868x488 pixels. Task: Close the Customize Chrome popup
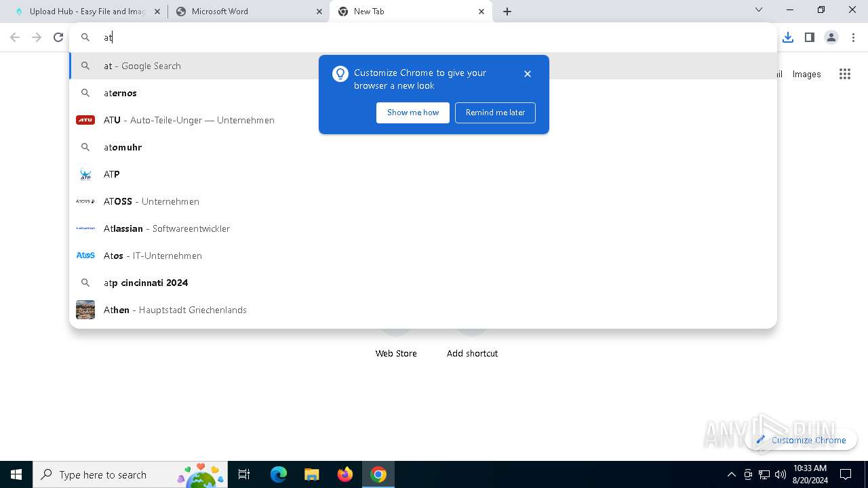click(x=528, y=74)
